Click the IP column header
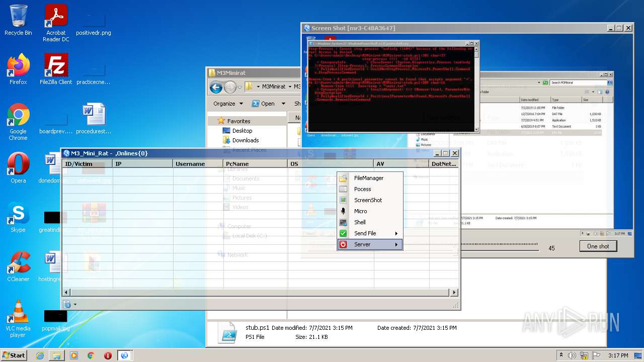644x362 pixels. click(x=143, y=164)
